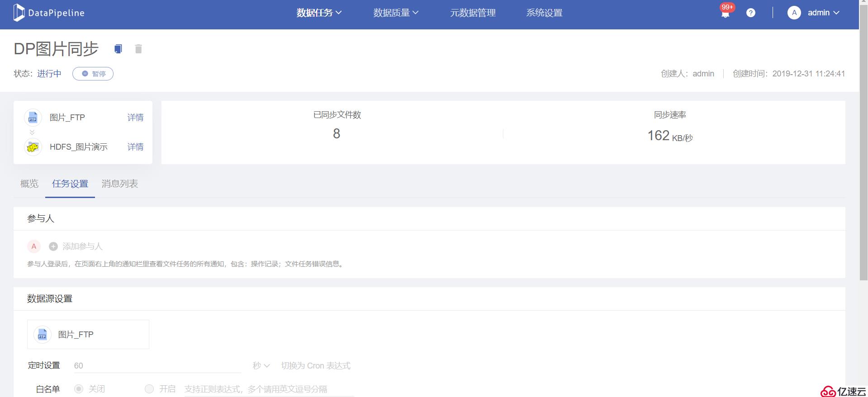The height and width of the screenshot is (397, 868).
Task: Copy the DP图片同步 task
Action: pos(118,49)
